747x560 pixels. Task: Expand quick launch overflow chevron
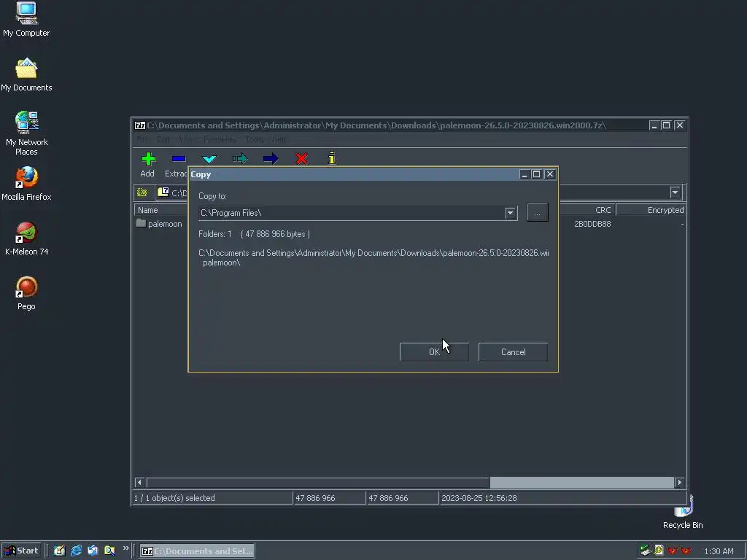click(125, 548)
